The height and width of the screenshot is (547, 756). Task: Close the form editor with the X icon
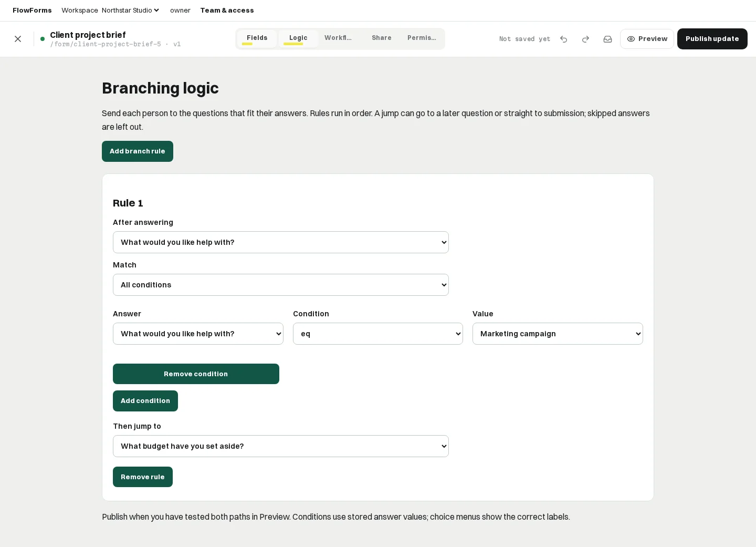pos(18,39)
